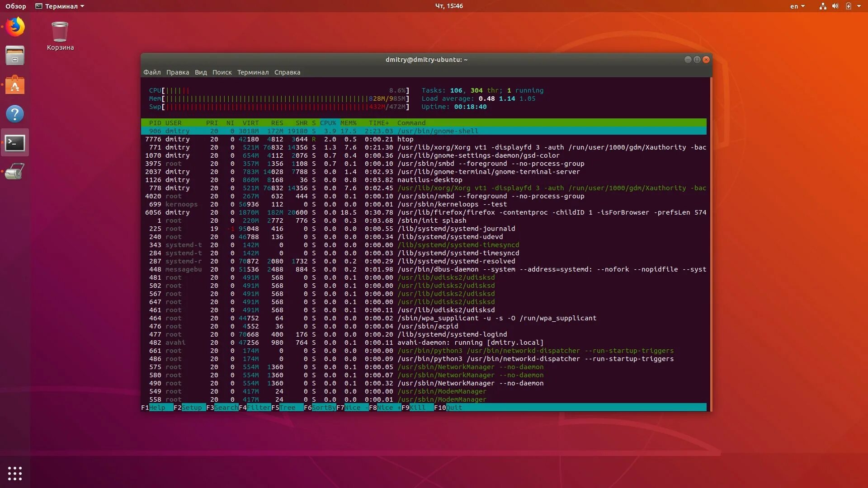The image size is (868, 488).
Task: Toggle F5 Tree view in htop
Action: click(287, 408)
